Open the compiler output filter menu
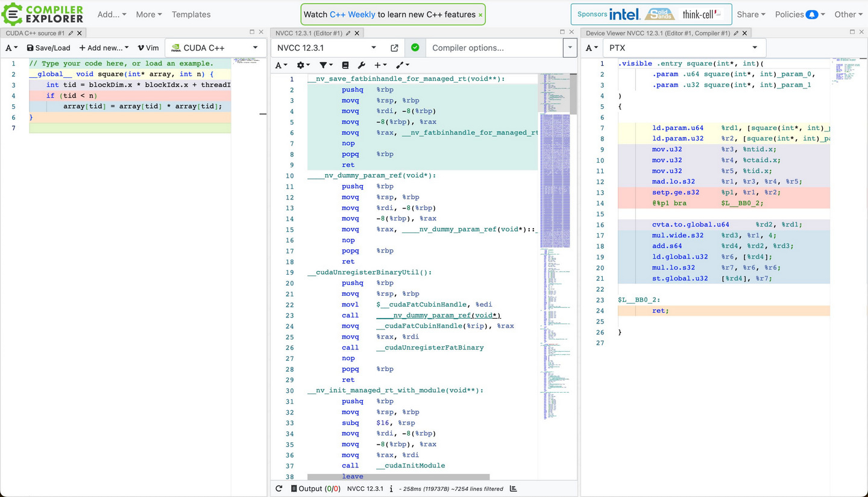Viewport: 868px width, 497px height. point(325,65)
